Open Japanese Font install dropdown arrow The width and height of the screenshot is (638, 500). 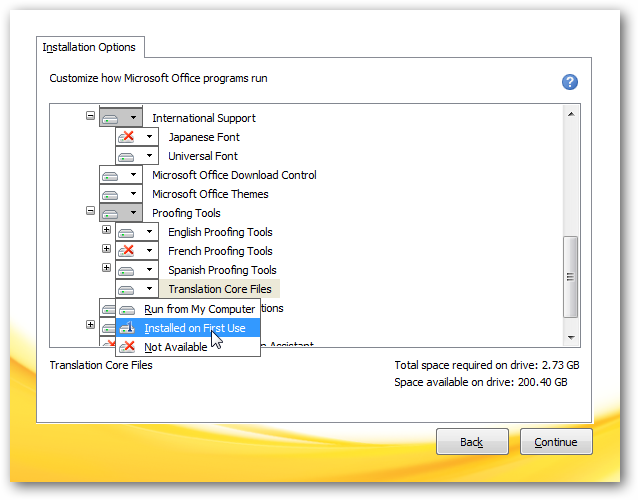coord(149,136)
